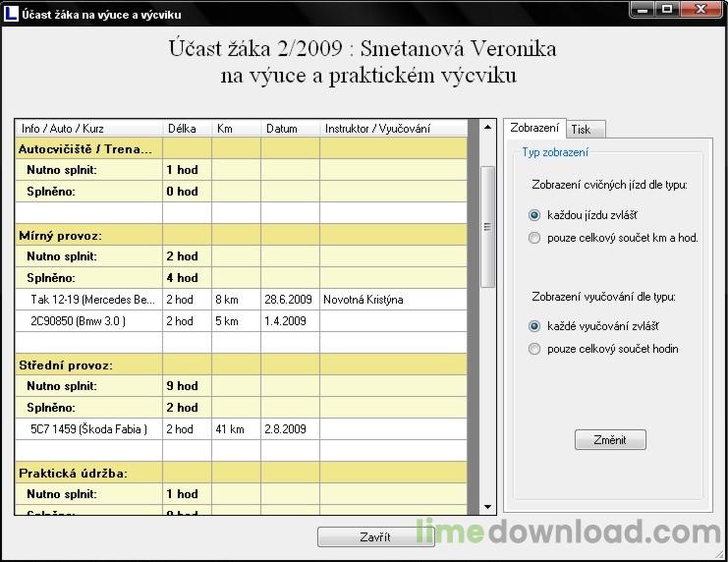Screen dimensions: 728x562
Task: Click the Datum column header
Action: (x=290, y=129)
